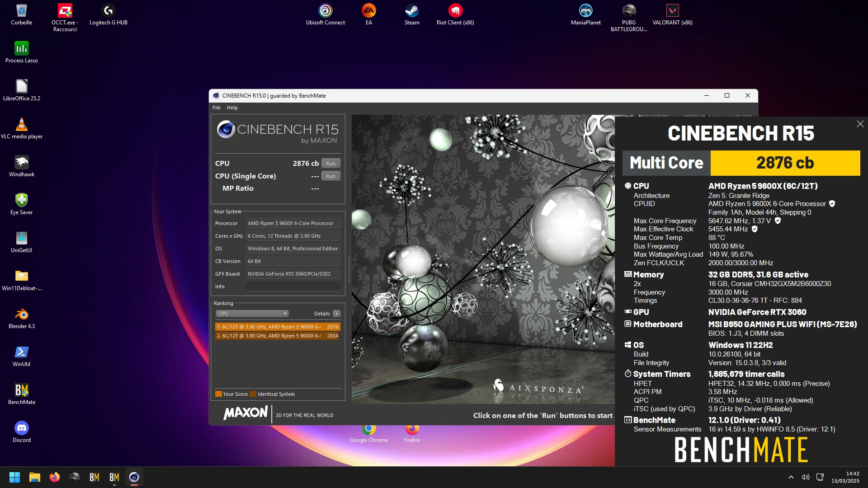Image resolution: width=868 pixels, height=488 pixels.
Task: Click the MAXON logo in footer
Action: click(x=245, y=413)
